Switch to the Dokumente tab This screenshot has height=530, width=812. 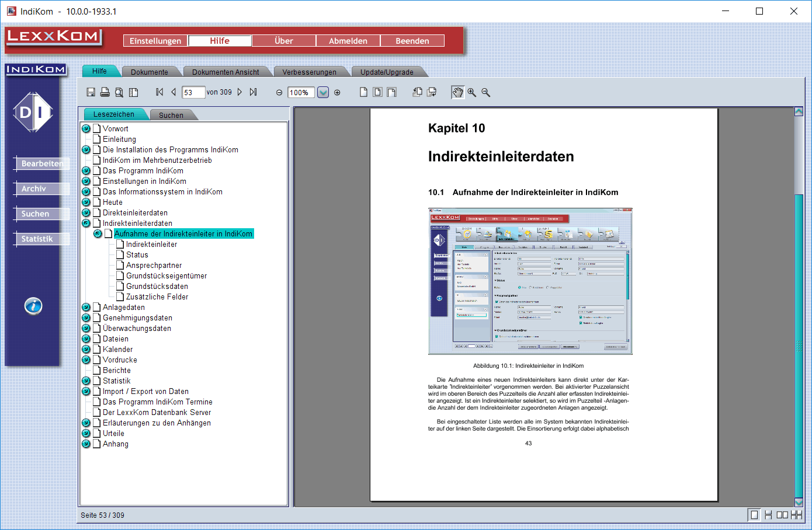[x=150, y=72]
